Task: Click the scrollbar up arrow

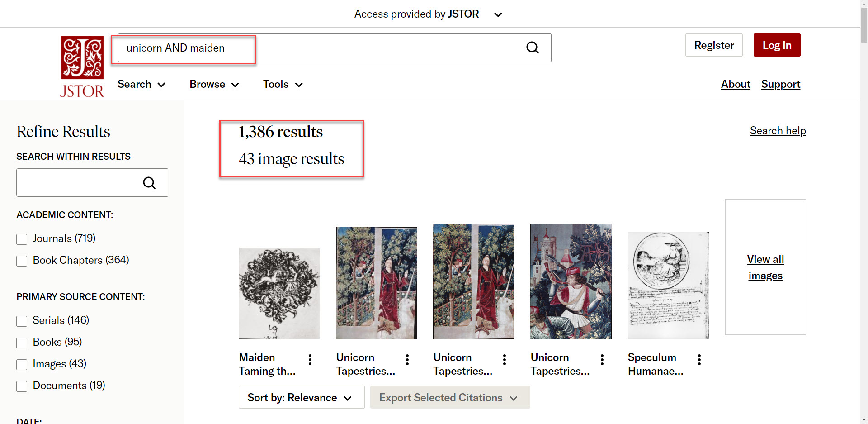Action: pos(864,4)
